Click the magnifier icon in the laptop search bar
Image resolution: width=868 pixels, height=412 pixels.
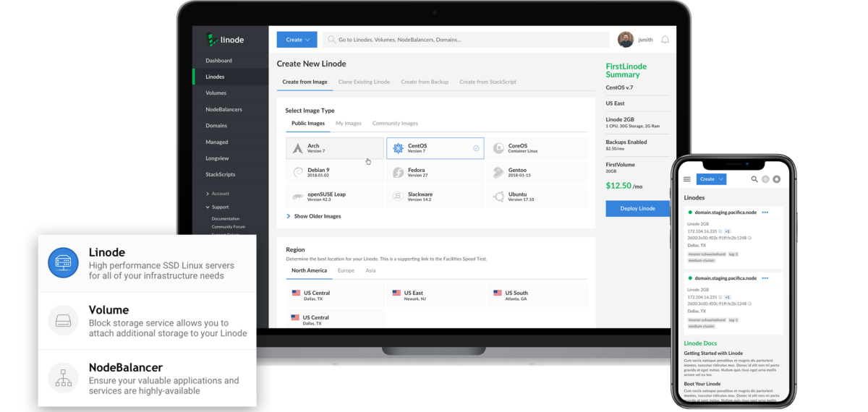click(x=332, y=40)
